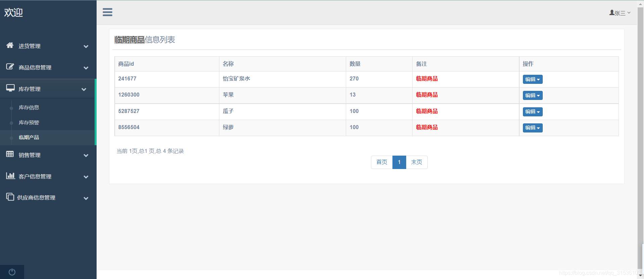Click the table grid icon beside 销售管理
The height and width of the screenshot is (279, 644).
pos(10,154)
